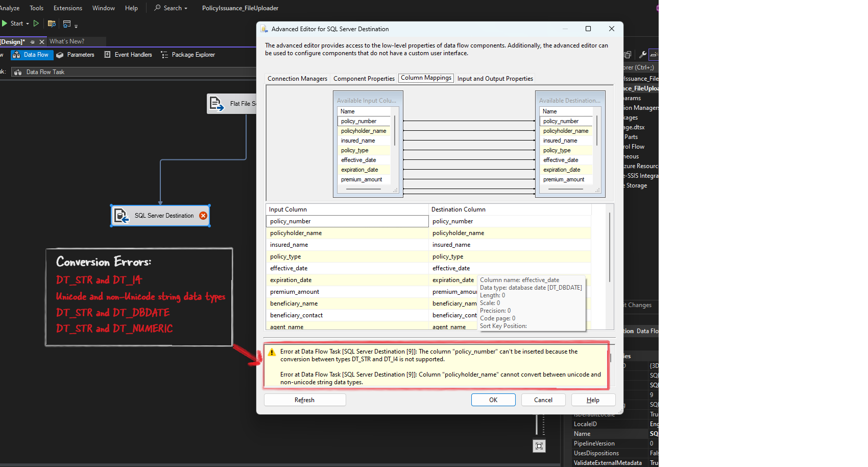Select beneficiary_contact Input Column cell in grid

[x=347, y=315]
